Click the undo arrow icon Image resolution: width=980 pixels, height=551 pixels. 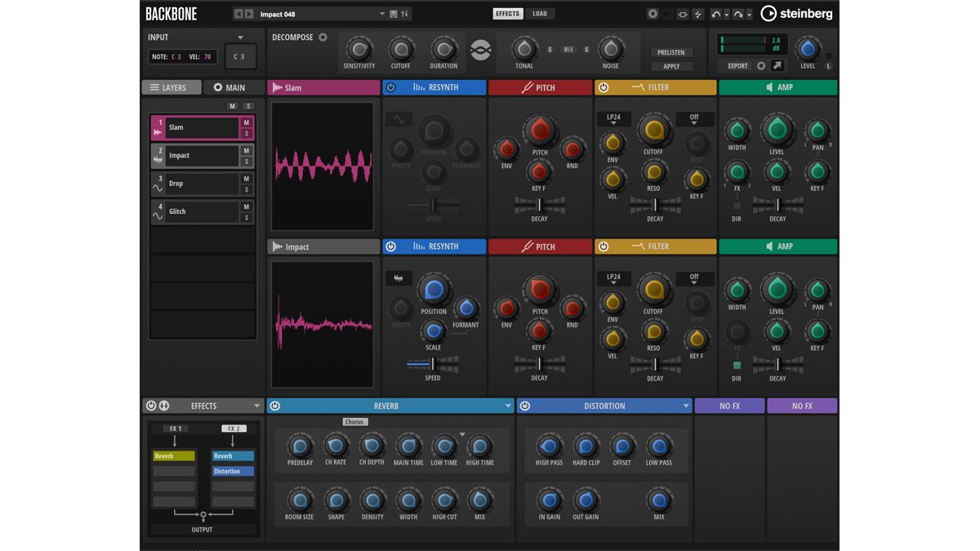pyautogui.click(x=715, y=13)
